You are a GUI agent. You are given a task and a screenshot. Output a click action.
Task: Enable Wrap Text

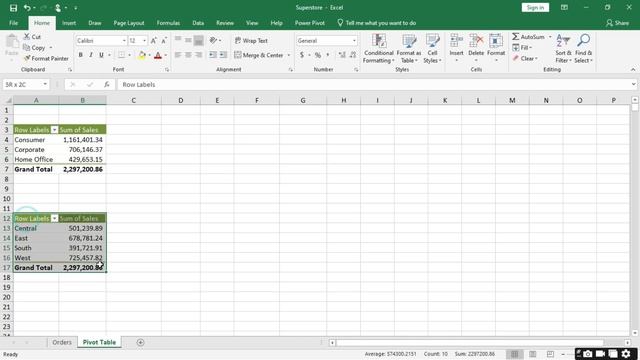[x=251, y=40]
